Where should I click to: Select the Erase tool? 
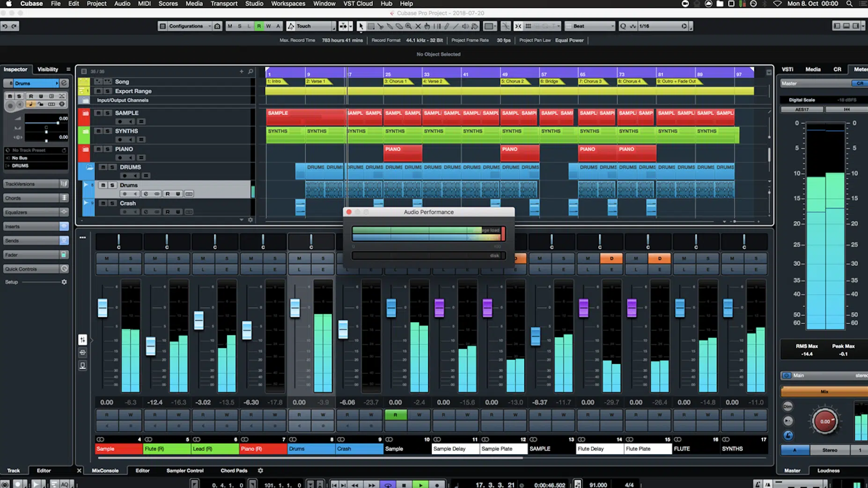pos(399,26)
